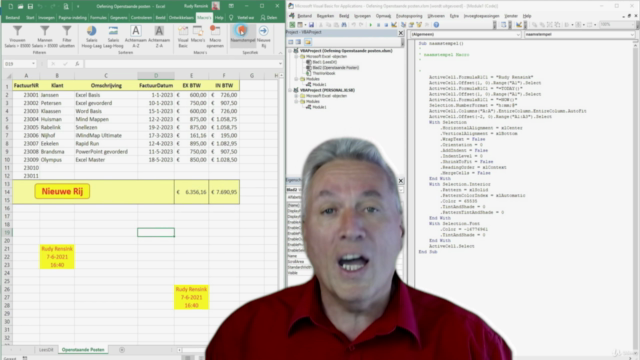This screenshot has width=640, height=360.
Task: Select the FactuurDatum header cell
Action: pyautogui.click(x=156, y=85)
